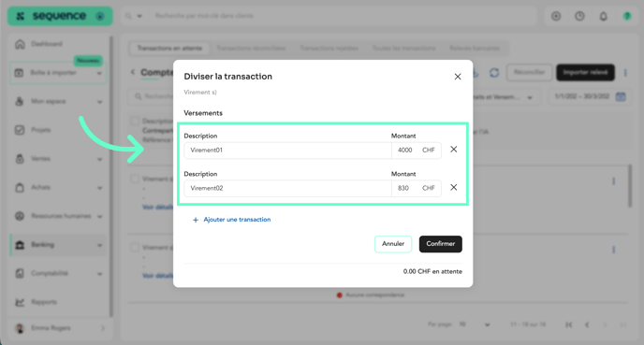Click Ajouter une transaction link
The height and width of the screenshot is (345, 644).
click(231, 220)
